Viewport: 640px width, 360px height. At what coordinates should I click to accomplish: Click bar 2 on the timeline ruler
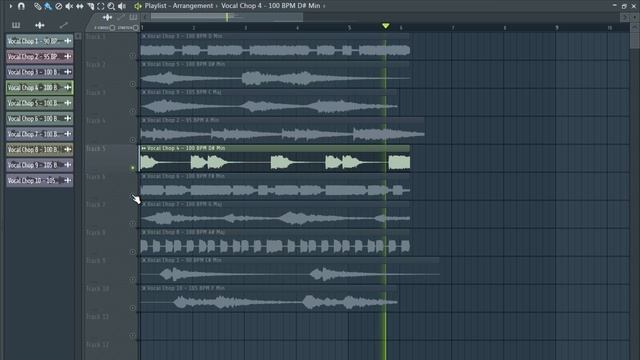(x=193, y=28)
